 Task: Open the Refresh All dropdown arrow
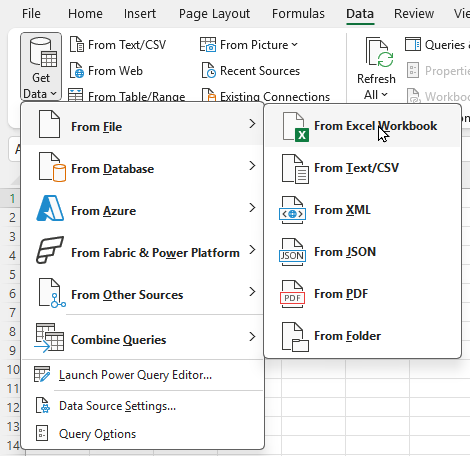(384, 95)
